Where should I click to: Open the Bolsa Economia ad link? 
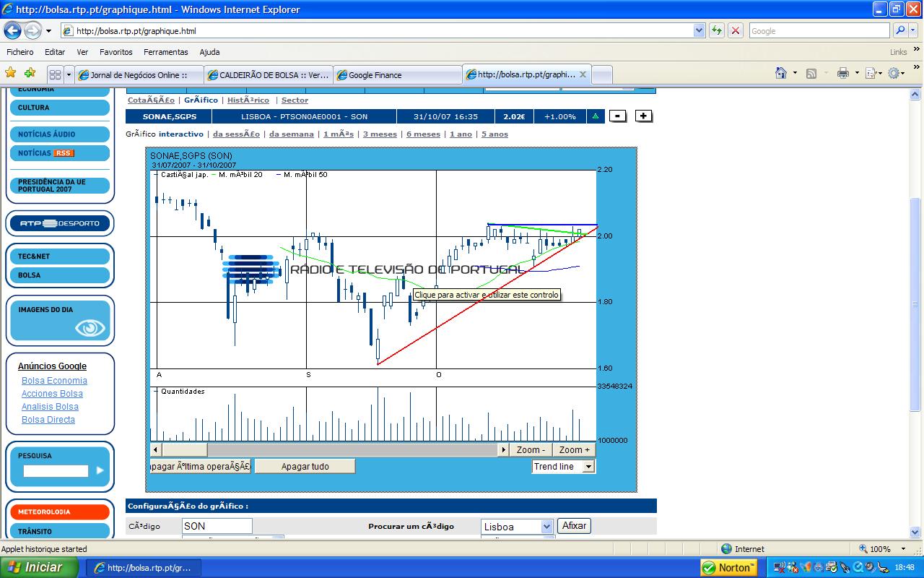click(x=54, y=381)
